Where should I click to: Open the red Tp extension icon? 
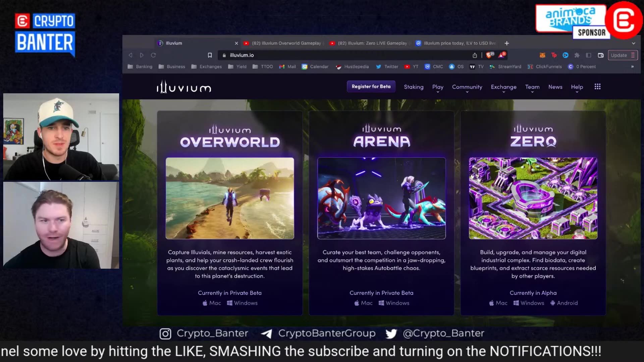pyautogui.click(x=554, y=55)
